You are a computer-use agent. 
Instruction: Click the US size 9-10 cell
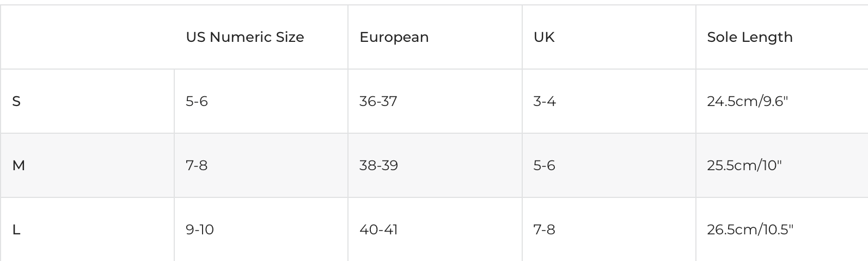point(199,229)
